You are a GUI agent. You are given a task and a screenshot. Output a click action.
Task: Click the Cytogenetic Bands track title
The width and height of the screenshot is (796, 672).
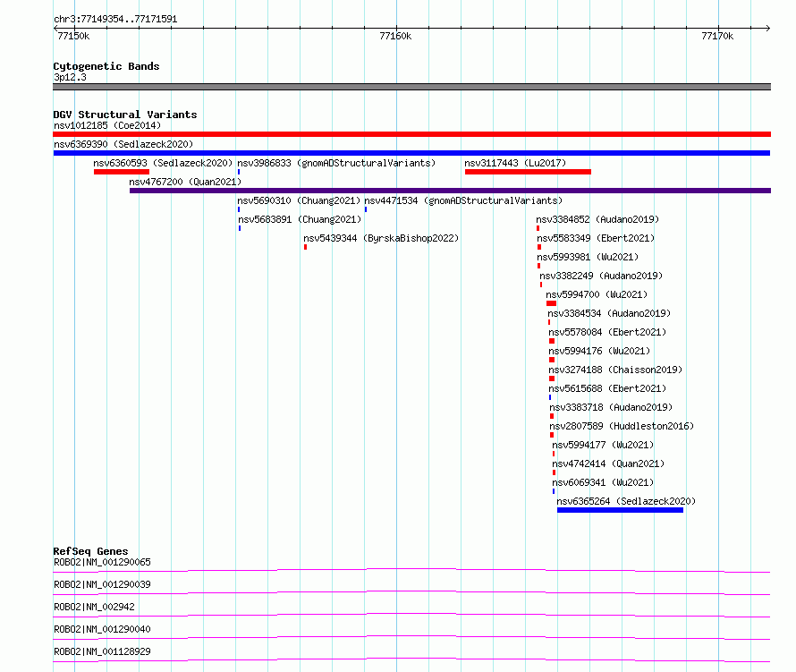pos(106,66)
